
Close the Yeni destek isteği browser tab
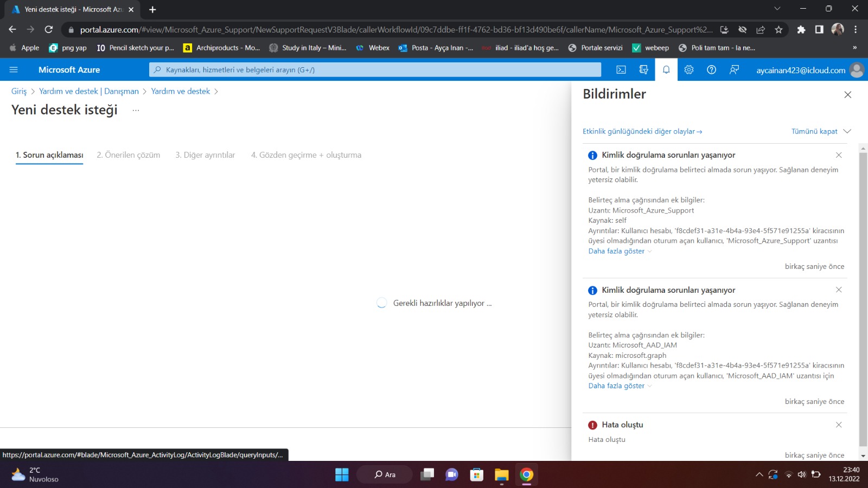point(131,10)
